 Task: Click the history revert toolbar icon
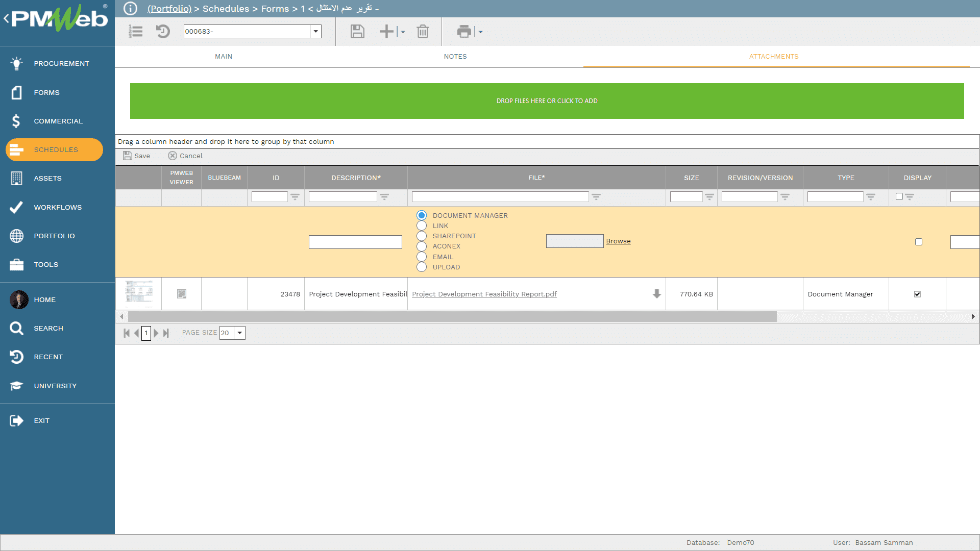163,32
